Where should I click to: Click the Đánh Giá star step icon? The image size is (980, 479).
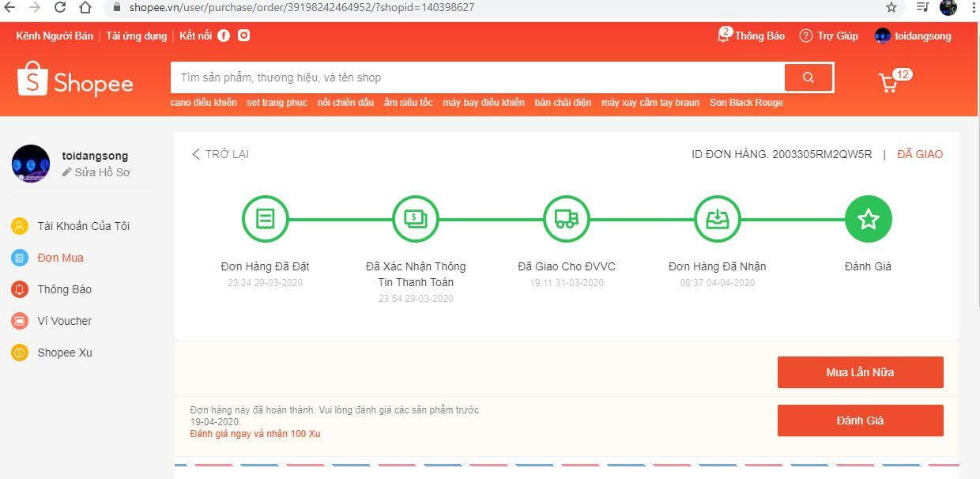pyautogui.click(x=868, y=219)
